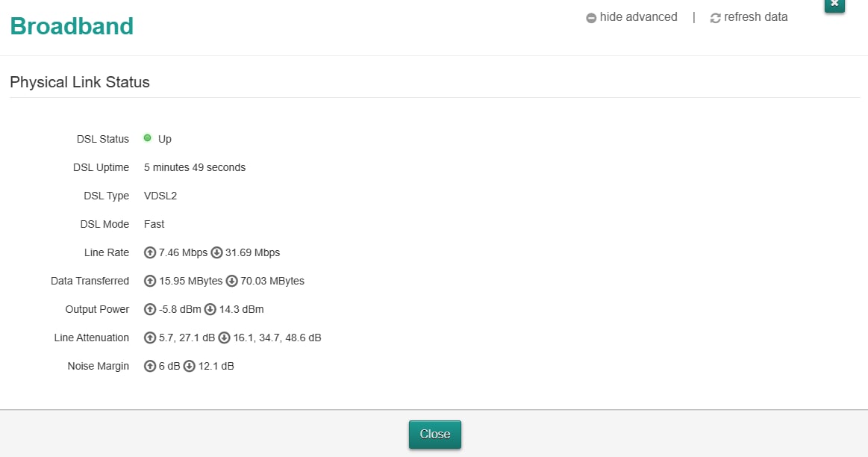The height and width of the screenshot is (457, 868).
Task: Click the Data Transferred download arrow icon
Action: 231,281
